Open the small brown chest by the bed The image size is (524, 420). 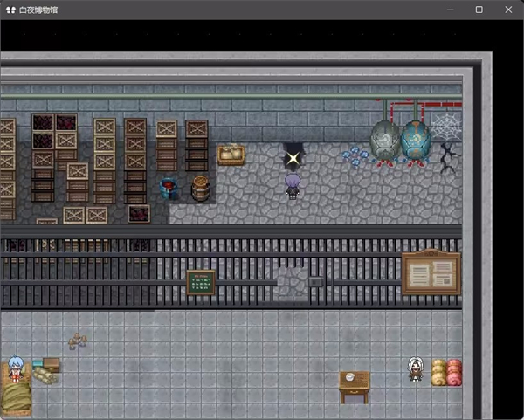(x=52, y=365)
